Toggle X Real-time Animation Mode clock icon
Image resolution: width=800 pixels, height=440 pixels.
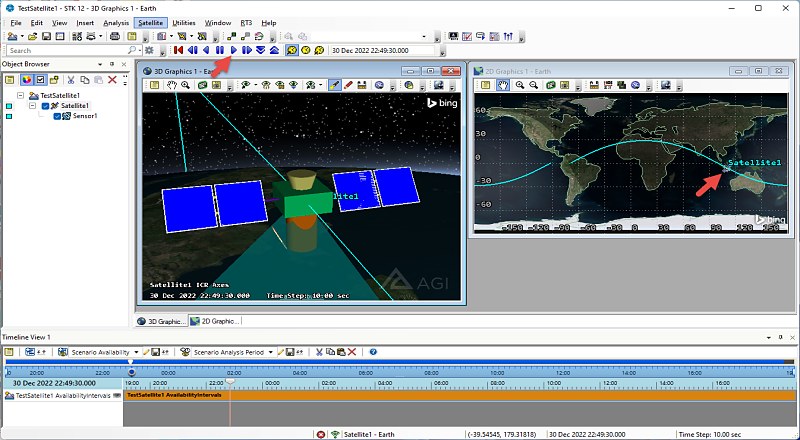[x=319, y=50]
